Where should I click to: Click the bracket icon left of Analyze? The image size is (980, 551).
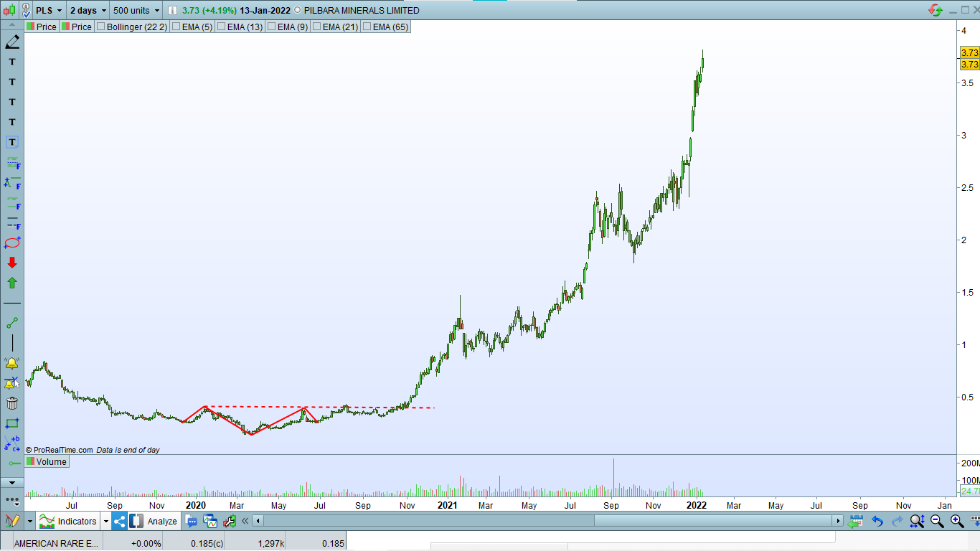point(136,522)
